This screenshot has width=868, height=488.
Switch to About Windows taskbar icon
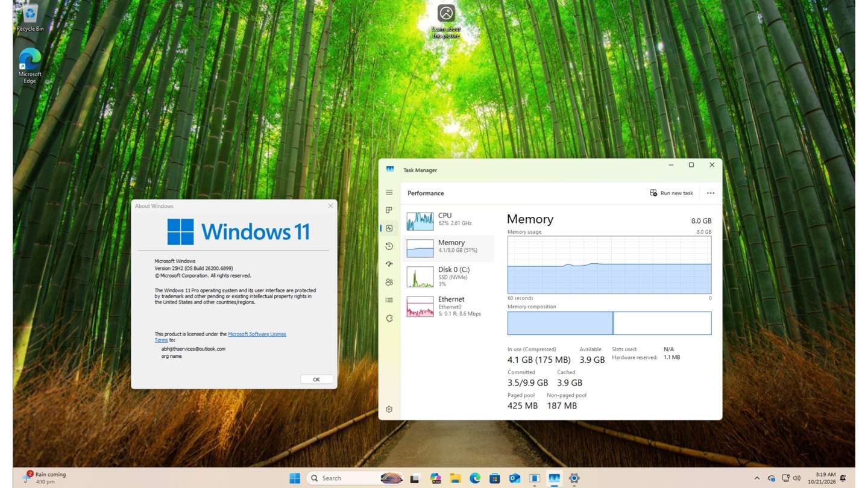(534, 478)
